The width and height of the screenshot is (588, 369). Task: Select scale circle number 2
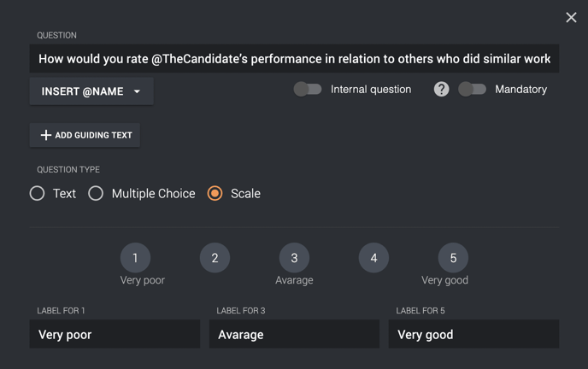(x=215, y=258)
